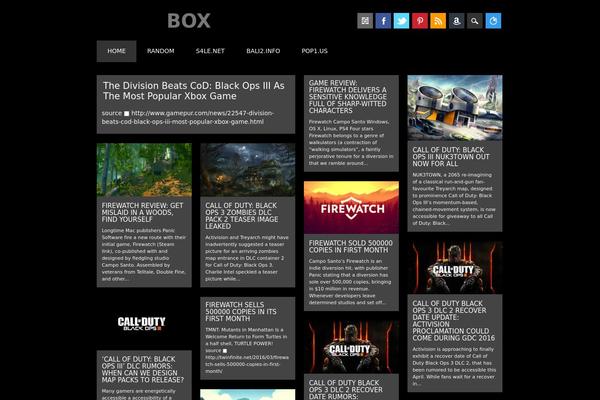The width and height of the screenshot is (600, 400).
Task: Click the dark zombies castle thumbnail
Action: 248,170
